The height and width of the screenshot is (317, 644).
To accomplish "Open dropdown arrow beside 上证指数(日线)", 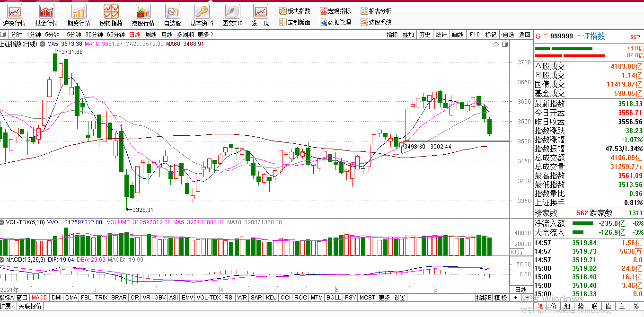I will pyautogui.click(x=43, y=44).
